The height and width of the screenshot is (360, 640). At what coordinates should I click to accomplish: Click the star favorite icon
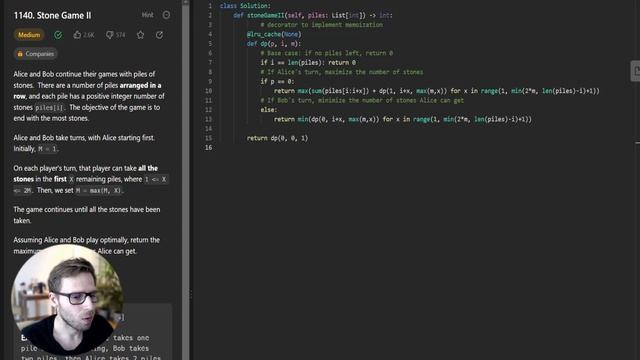[x=140, y=35]
